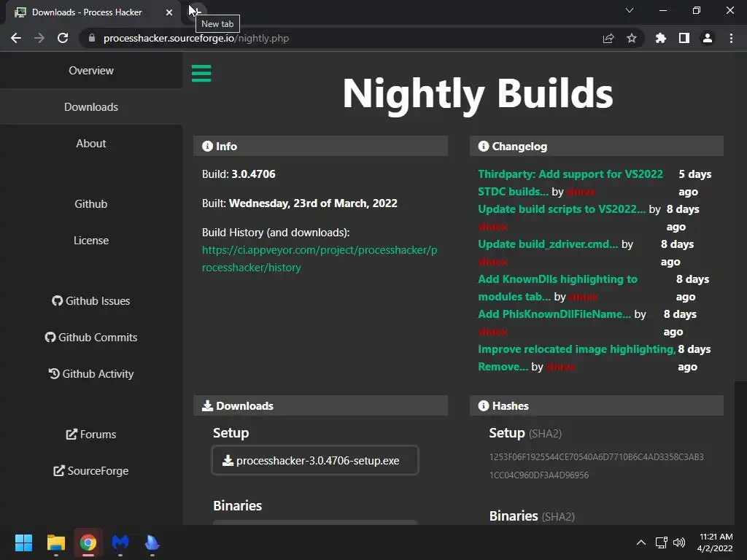Click the address bar URL
This screenshot has height=560, width=747.
(x=196, y=38)
